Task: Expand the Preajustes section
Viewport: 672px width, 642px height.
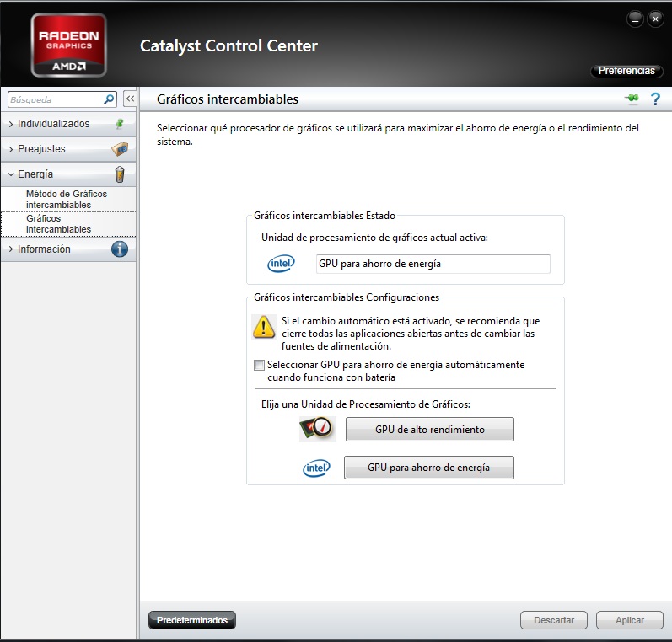Action: pyautogui.click(x=68, y=149)
